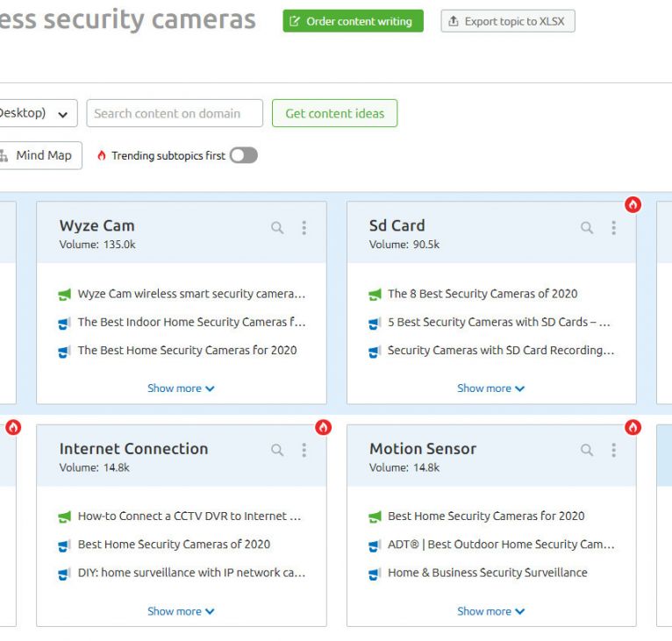Open the Best Home Security Cameras of 2020 headline
Screen dimensions: 672x641
174,545
